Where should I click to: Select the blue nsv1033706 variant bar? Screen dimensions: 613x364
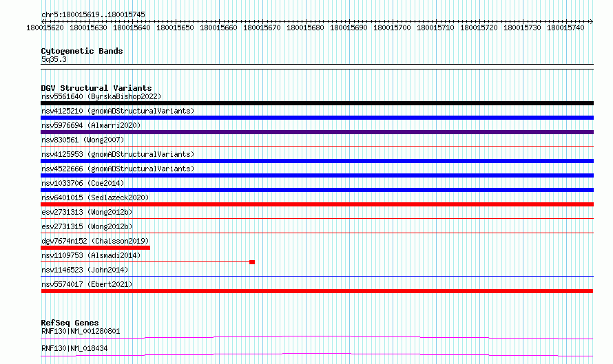click(x=317, y=190)
